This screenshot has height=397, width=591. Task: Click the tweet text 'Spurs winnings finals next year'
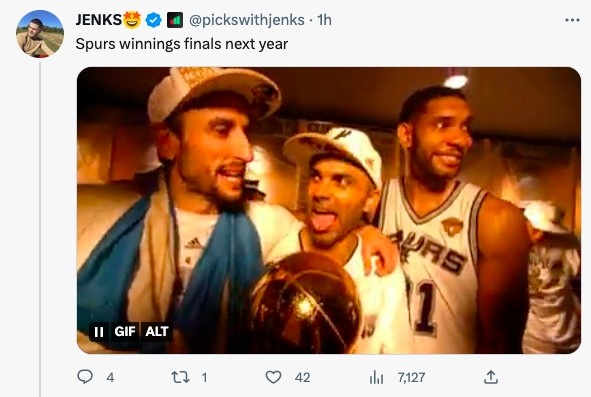pyautogui.click(x=182, y=44)
